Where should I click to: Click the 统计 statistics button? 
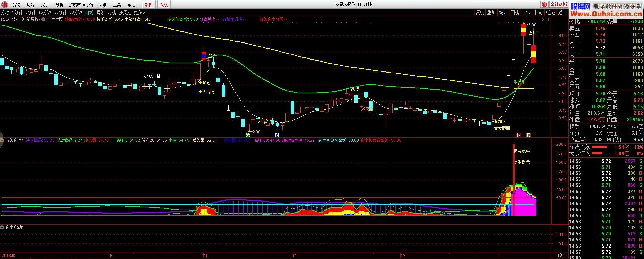503,12
